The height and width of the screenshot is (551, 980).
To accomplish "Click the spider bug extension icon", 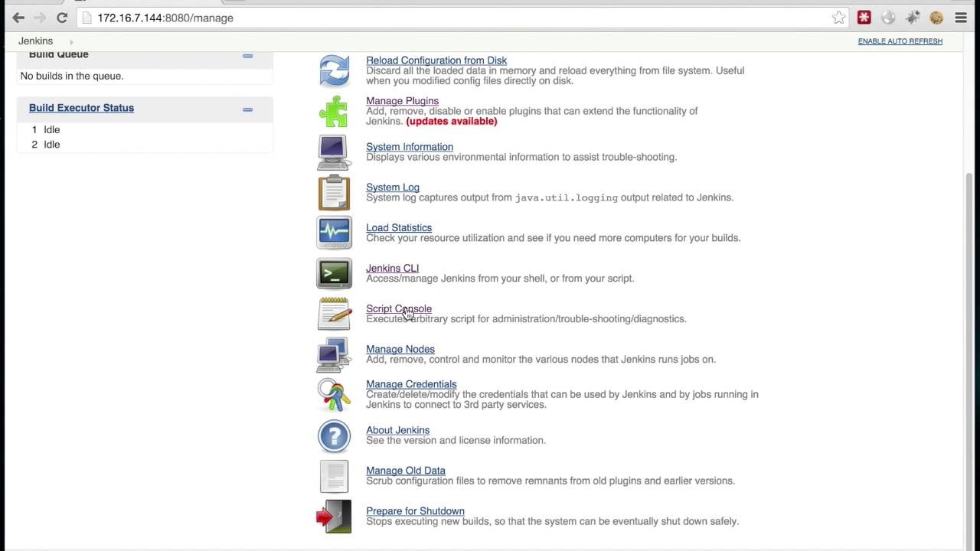I will pyautogui.click(x=913, y=18).
